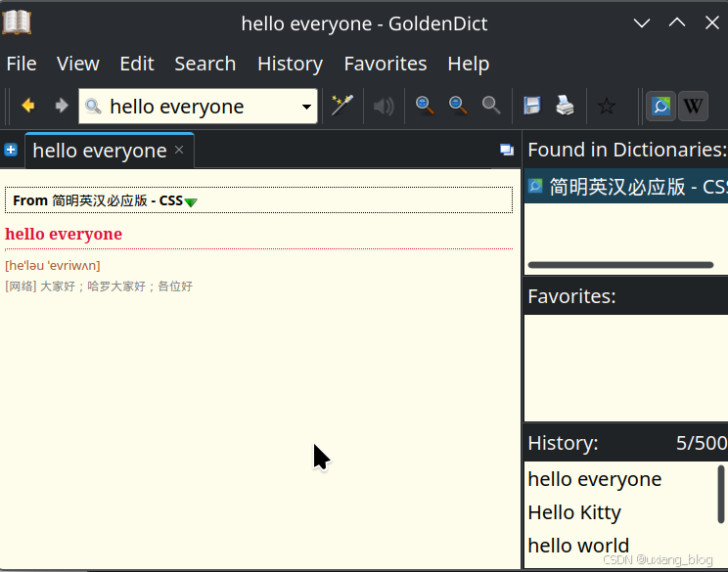Click the phonetic transcription text
The width and height of the screenshot is (728, 572).
[x=53, y=265]
